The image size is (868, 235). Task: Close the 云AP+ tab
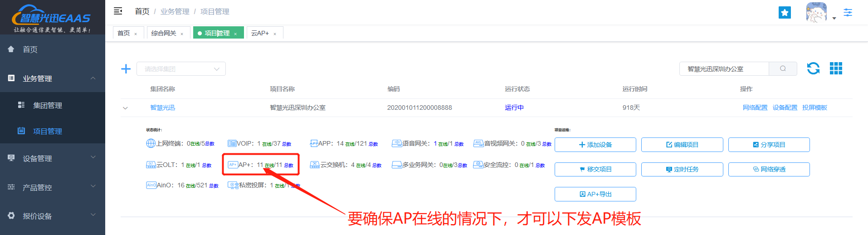[x=275, y=34]
